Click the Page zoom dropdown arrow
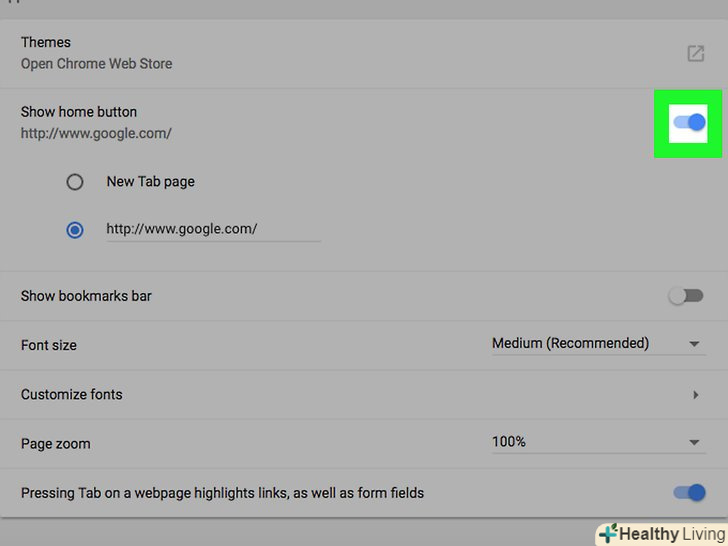Image resolution: width=728 pixels, height=546 pixels. (694, 442)
